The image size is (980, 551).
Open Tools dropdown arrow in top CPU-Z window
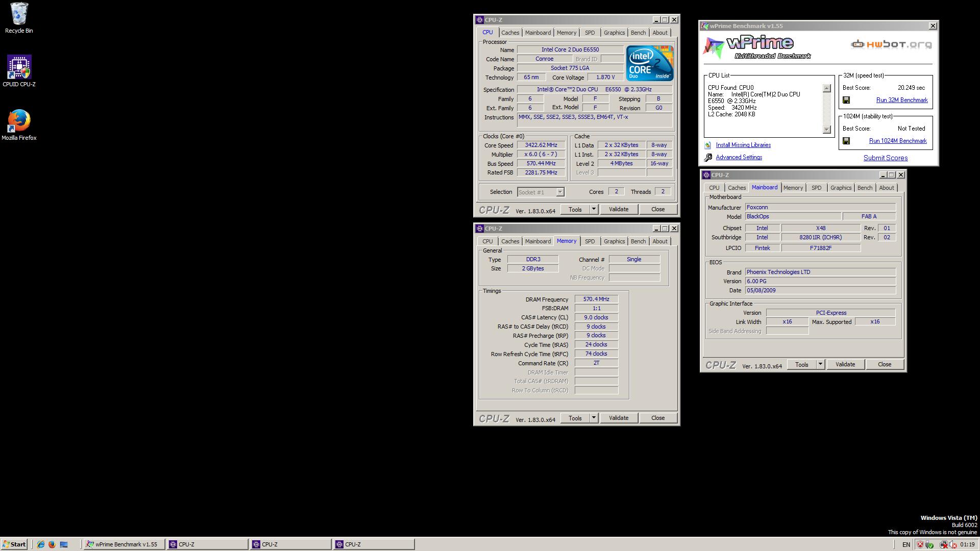pos(594,209)
